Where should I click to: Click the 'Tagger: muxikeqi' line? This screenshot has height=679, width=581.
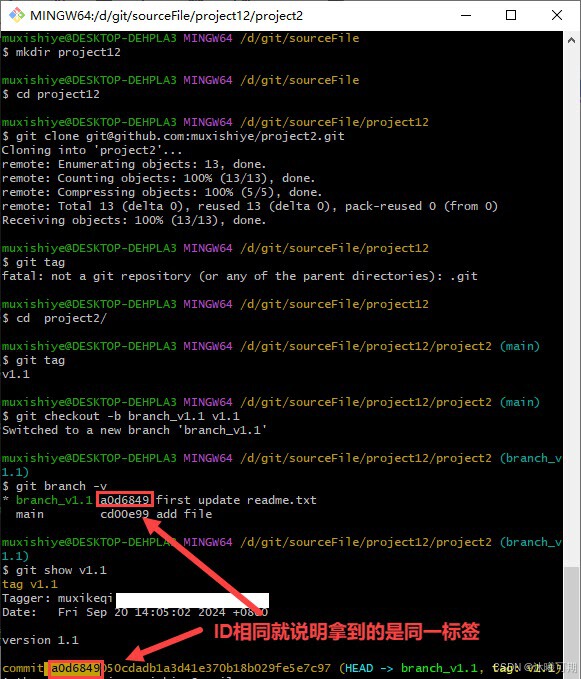point(57,598)
